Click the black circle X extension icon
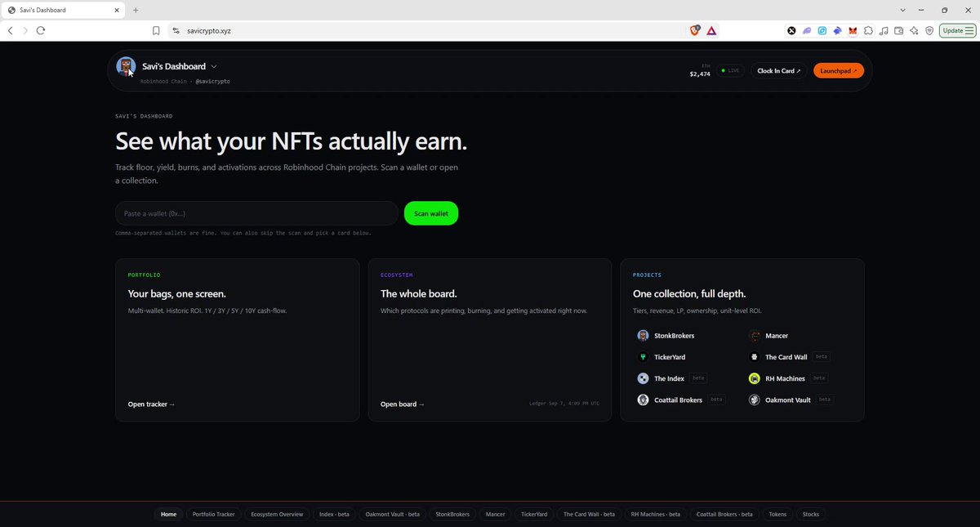The image size is (980, 527). tap(791, 30)
